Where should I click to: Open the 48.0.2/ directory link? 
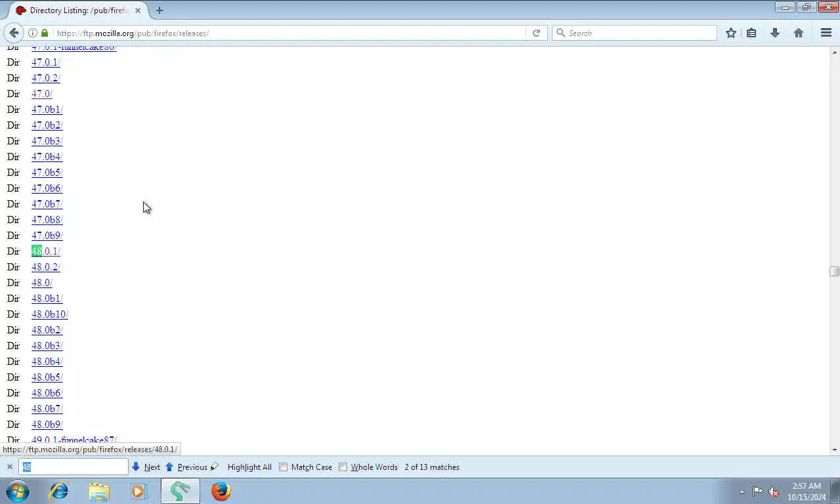pyautogui.click(x=45, y=267)
